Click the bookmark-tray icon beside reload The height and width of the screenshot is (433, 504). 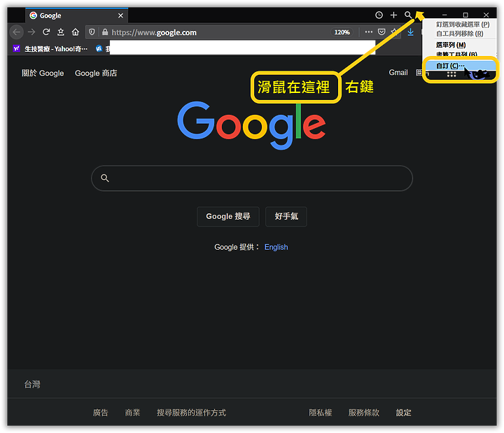[61, 32]
